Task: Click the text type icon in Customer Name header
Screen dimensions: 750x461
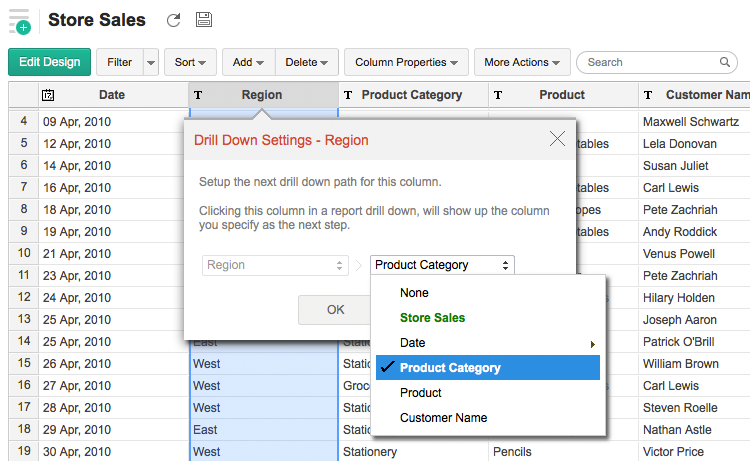Action: pyautogui.click(x=648, y=95)
